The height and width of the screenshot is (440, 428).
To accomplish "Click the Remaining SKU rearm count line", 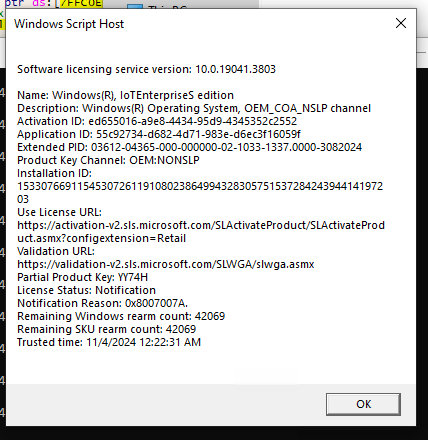I will [106, 329].
